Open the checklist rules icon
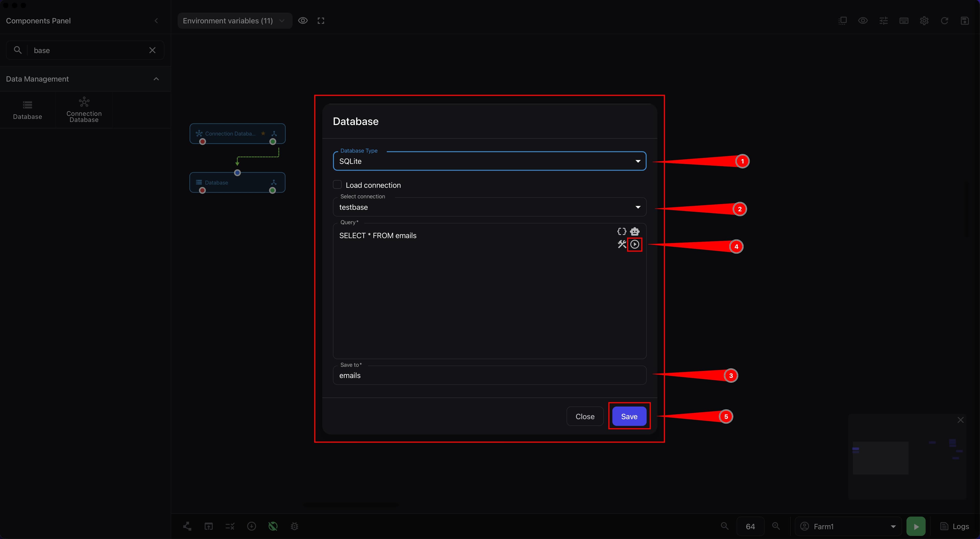Viewport: 980px width, 539px height. [230, 527]
